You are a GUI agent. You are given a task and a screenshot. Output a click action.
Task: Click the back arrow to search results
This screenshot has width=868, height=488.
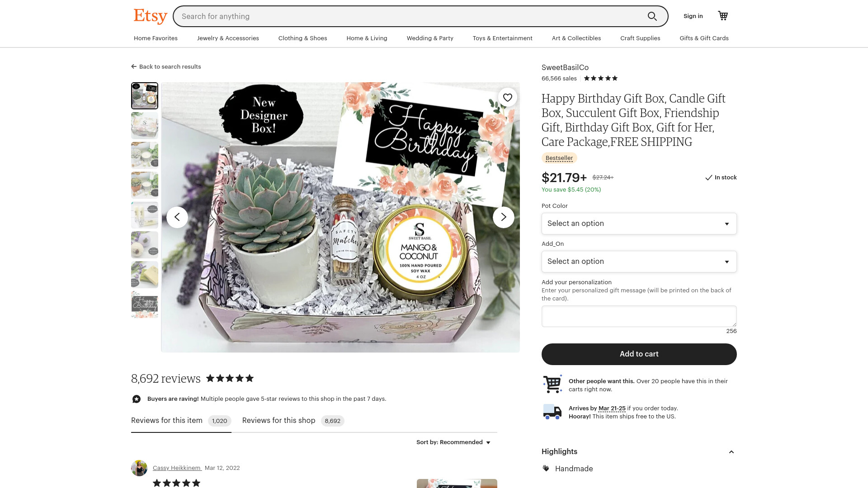(x=134, y=66)
